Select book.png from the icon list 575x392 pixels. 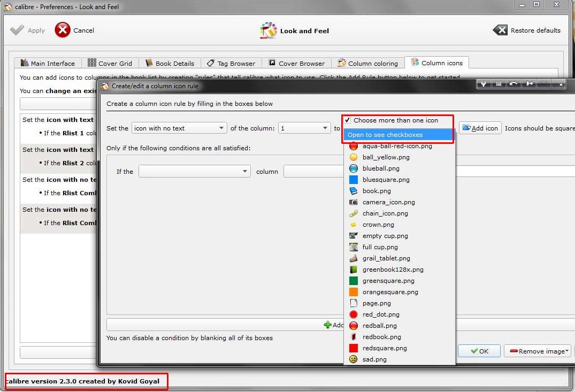coord(399,191)
